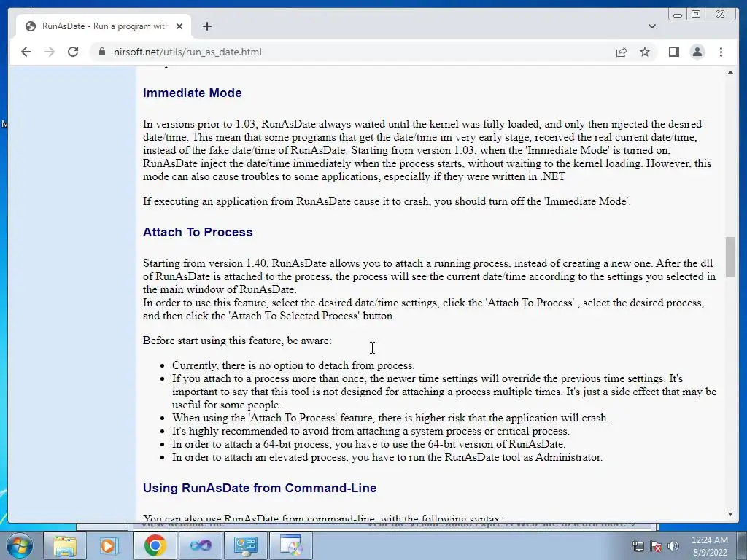This screenshot has width=747, height=560.
Task: Click the 'Immediate Mode' heading
Action: pos(192,93)
